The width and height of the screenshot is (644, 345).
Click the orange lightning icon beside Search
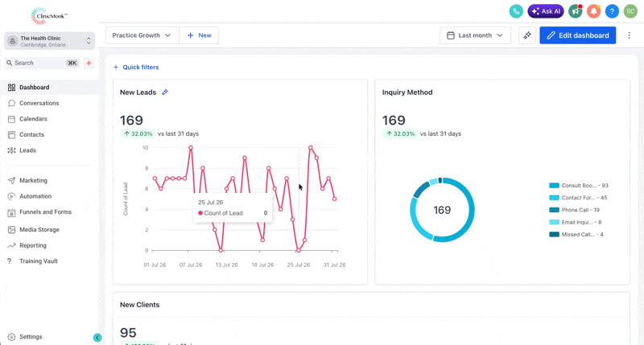click(x=89, y=63)
